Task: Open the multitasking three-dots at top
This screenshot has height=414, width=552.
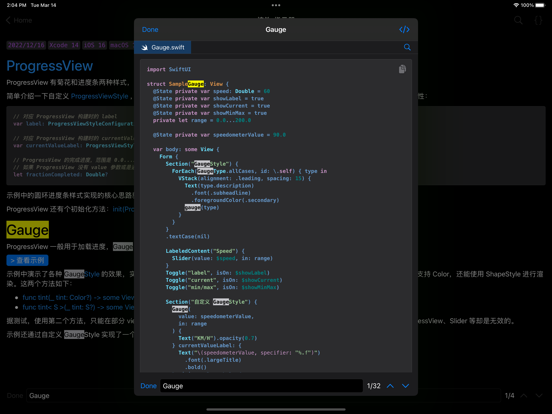Action: pos(276,5)
